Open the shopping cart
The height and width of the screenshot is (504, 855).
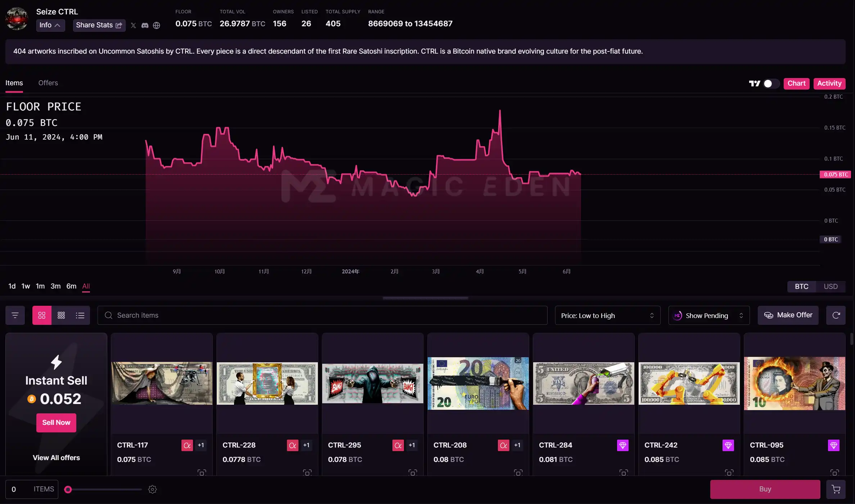pyautogui.click(x=836, y=489)
